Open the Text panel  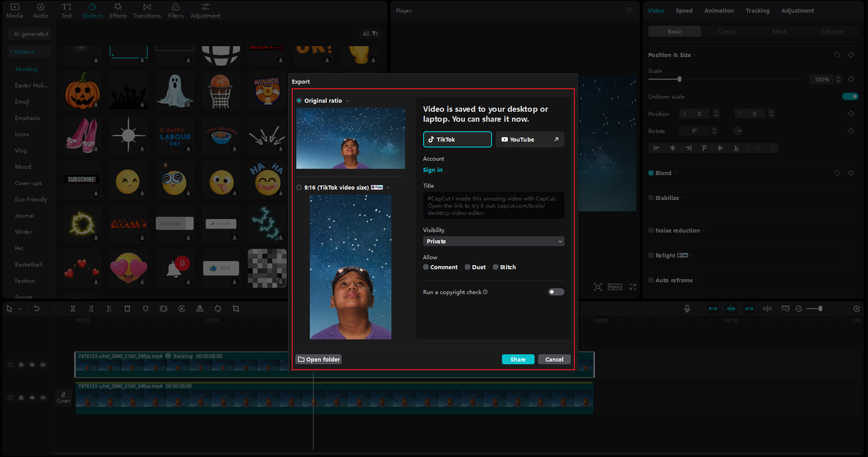click(66, 10)
